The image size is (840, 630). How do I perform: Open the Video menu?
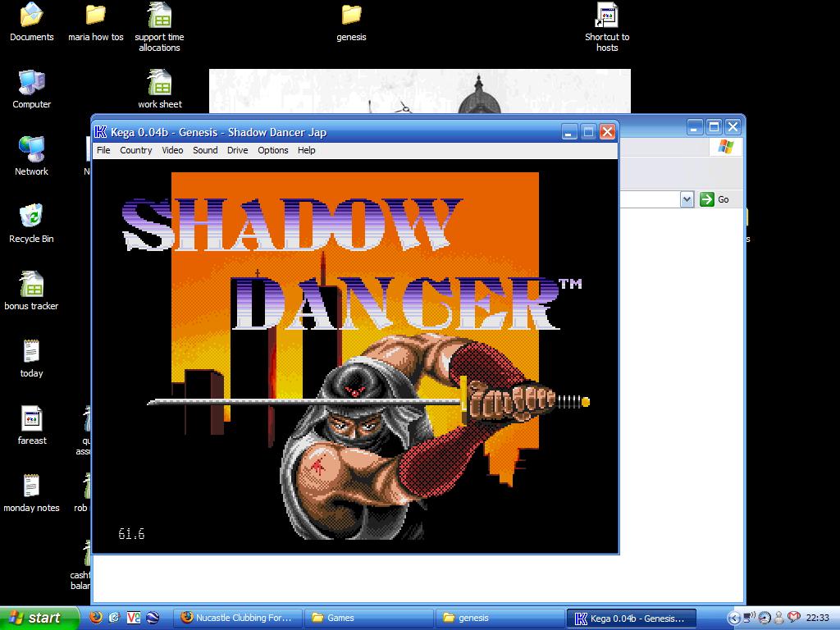pyautogui.click(x=172, y=150)
